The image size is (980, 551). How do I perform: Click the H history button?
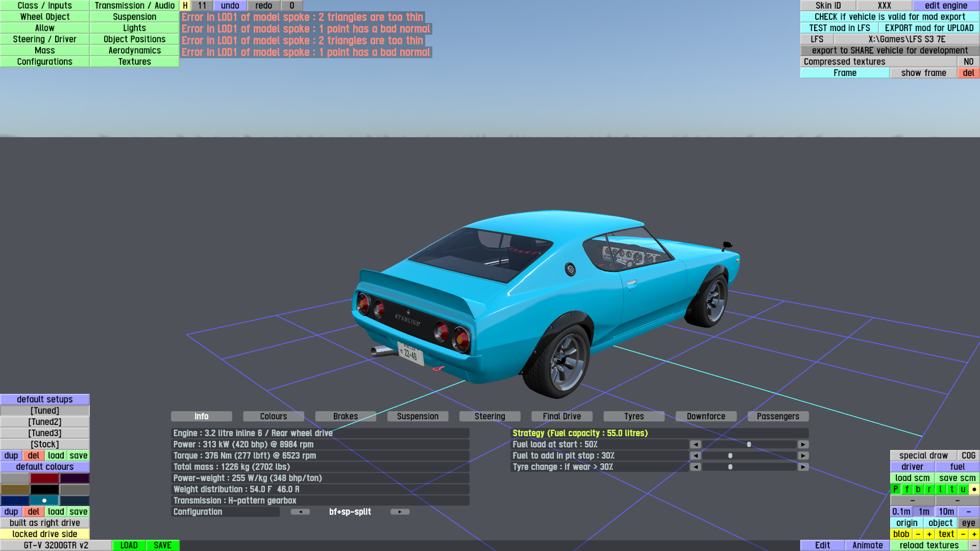pos(185,6)
